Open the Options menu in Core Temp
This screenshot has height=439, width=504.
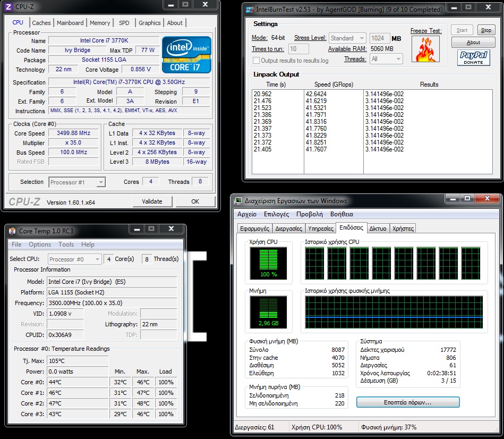[x=40, y=244]
